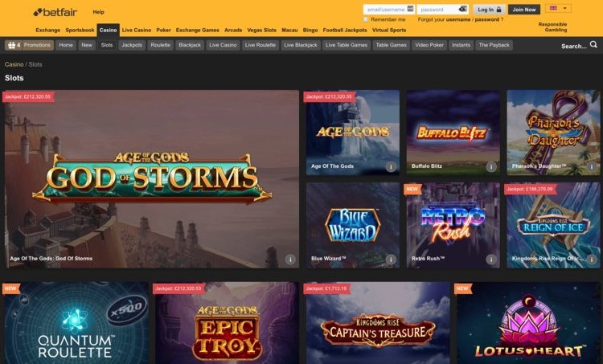Open Retro Rush game thumbnail
The height and width of the screenshot is (364, 603).
453,225
